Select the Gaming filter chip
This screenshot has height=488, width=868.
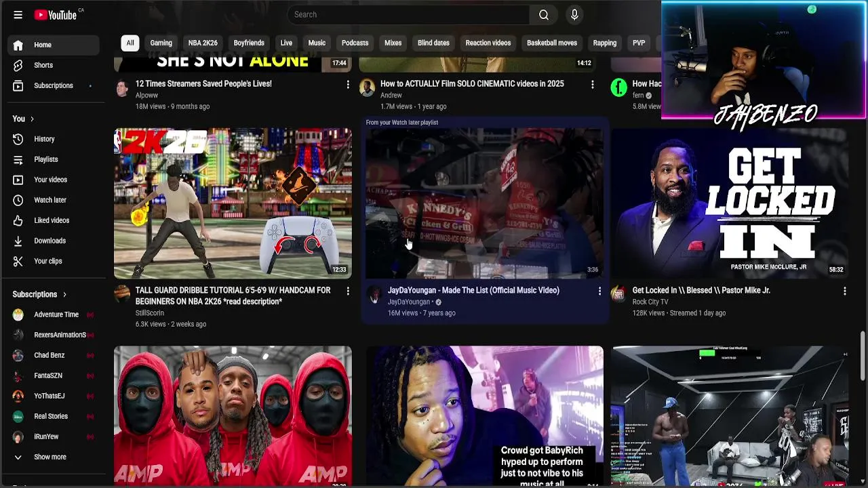click(x=161, y=43)
